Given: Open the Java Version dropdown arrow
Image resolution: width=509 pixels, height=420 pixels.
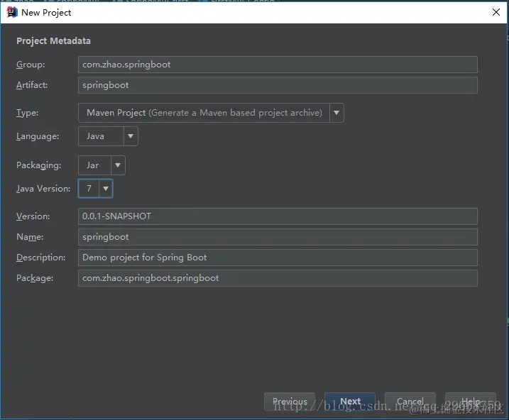Looking at the screenshot, I should pyautogui.click(x=106, y=189).
